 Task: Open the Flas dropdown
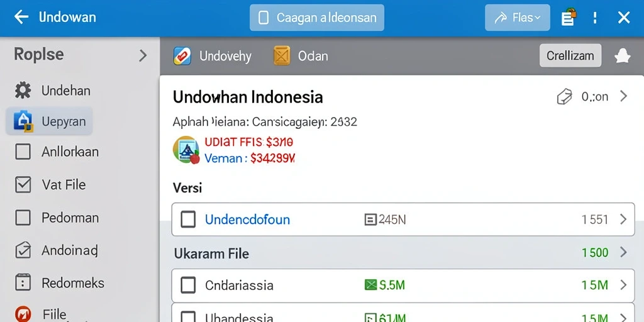[517, 18]
